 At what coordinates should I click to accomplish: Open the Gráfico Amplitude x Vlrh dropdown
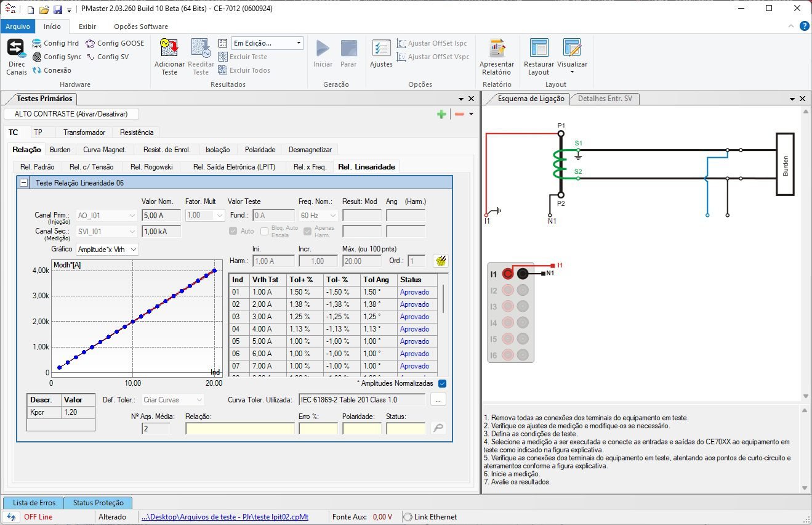[x=108, y=250]
